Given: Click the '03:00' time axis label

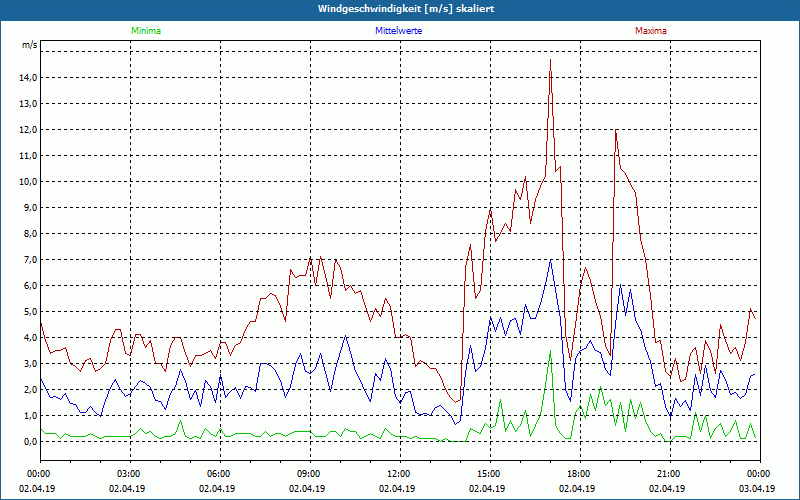Looking at the screenshot, I should (128, 474).
